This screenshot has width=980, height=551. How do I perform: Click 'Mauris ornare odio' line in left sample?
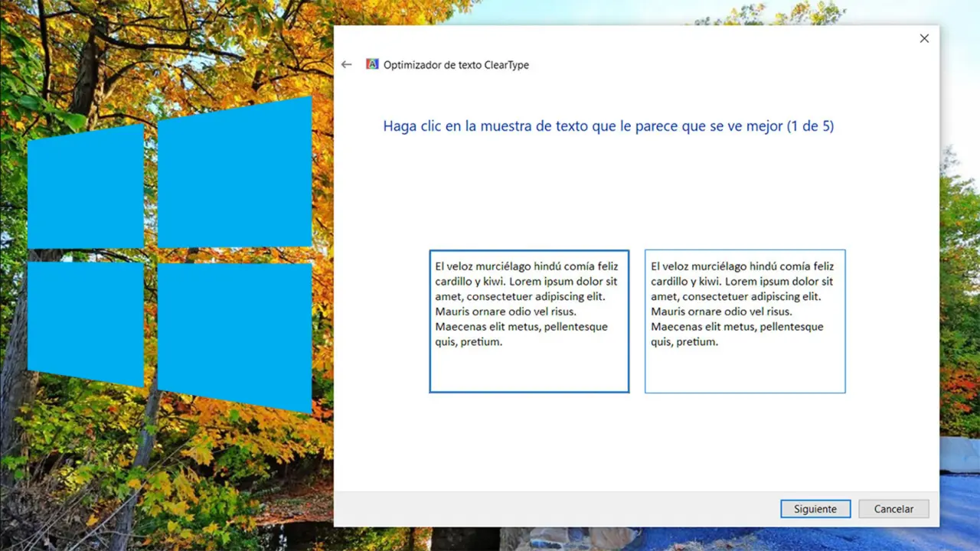pos(505,311)
